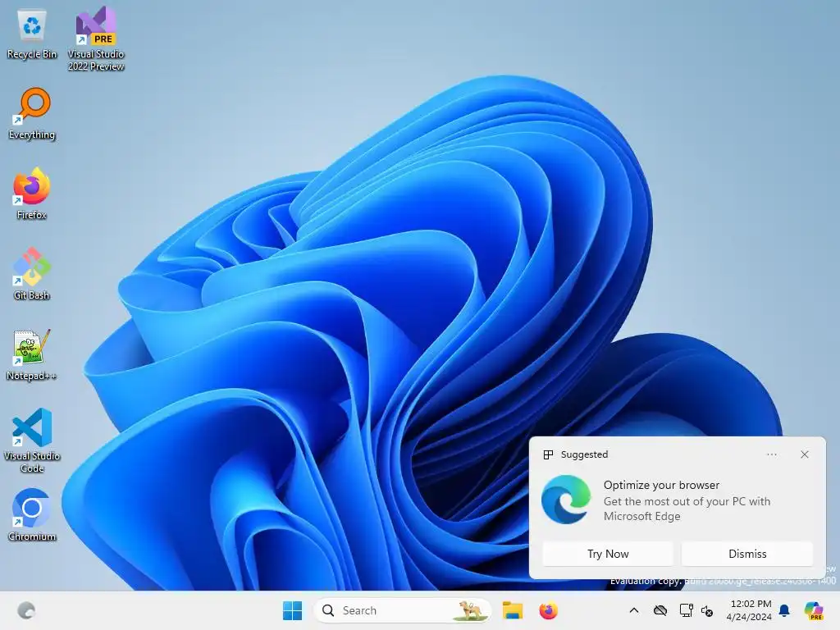
Task: Open notification options three-dot menu
Action: click(771, 454)
